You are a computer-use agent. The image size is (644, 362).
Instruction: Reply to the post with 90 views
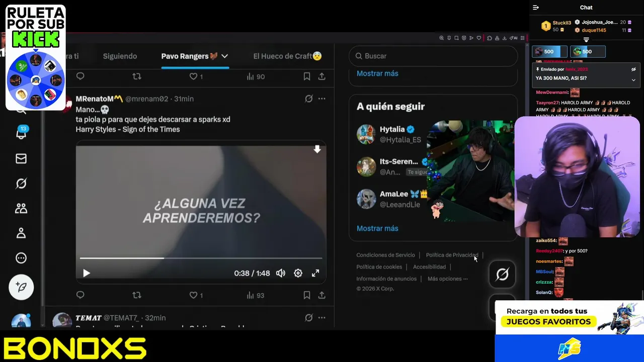[x=80, y=76]
